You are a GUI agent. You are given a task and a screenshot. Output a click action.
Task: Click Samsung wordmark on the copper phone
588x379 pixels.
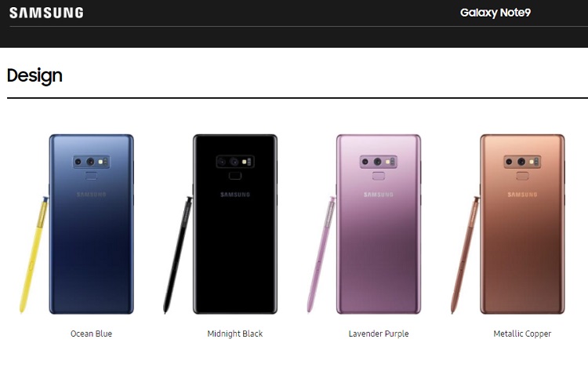click(x=522, y=195)
